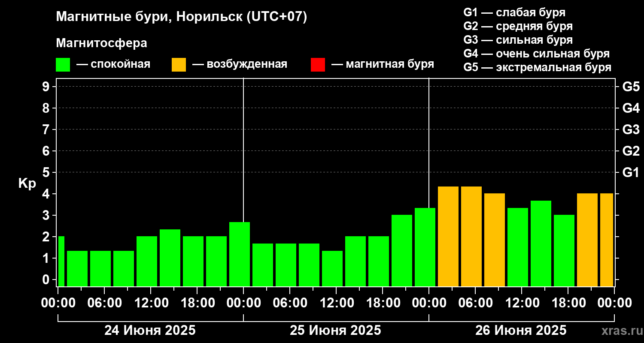Click the "Магнитосфера" heading

tap(101, 43)
